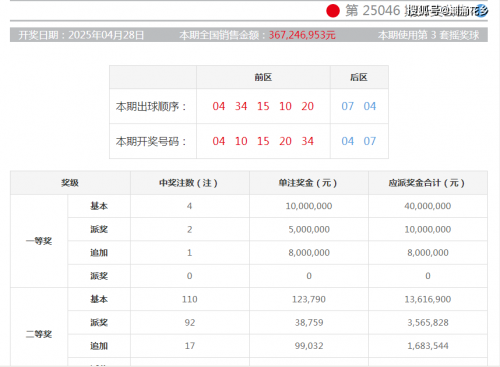Screen dimensions: 500x367
Task: Click the total 1,683,544
Action: [x=428, y=346]
